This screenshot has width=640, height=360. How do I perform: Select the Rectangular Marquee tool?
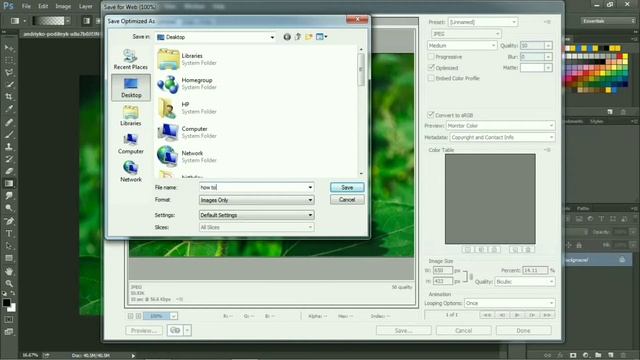click(x=9, y=60)
